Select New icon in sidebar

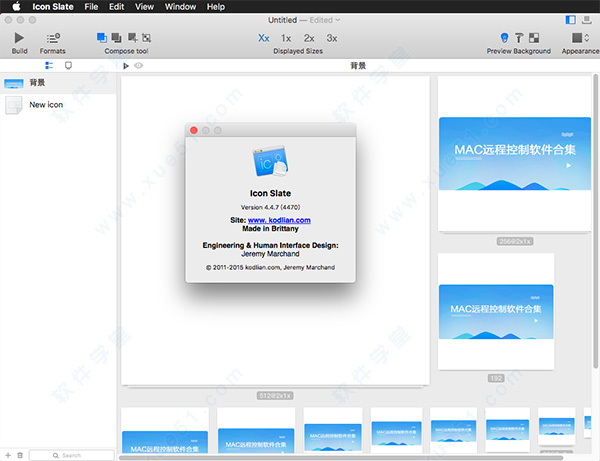[x=46, y=104]
